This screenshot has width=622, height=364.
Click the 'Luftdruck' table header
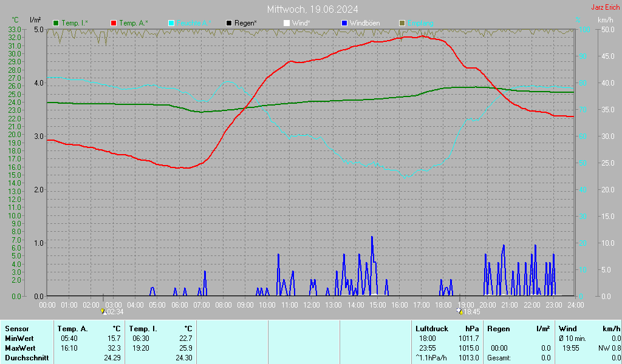[x=432, y=329]
